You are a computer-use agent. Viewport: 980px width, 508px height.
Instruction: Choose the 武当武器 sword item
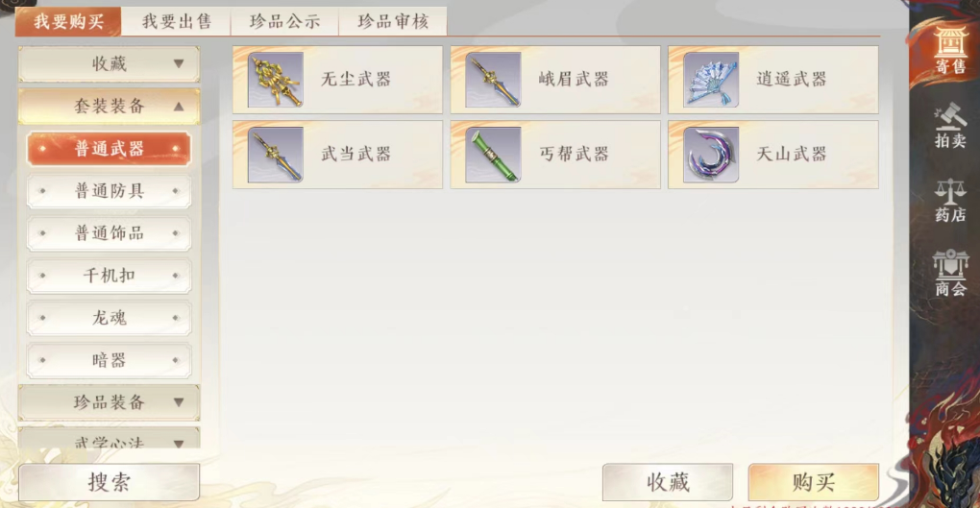337,155
